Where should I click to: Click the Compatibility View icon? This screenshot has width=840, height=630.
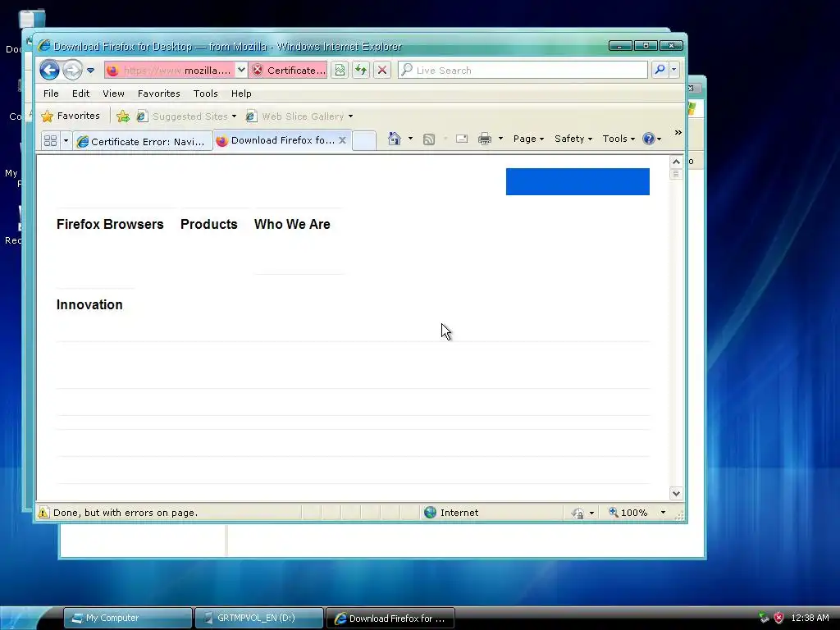click(340, 71)
